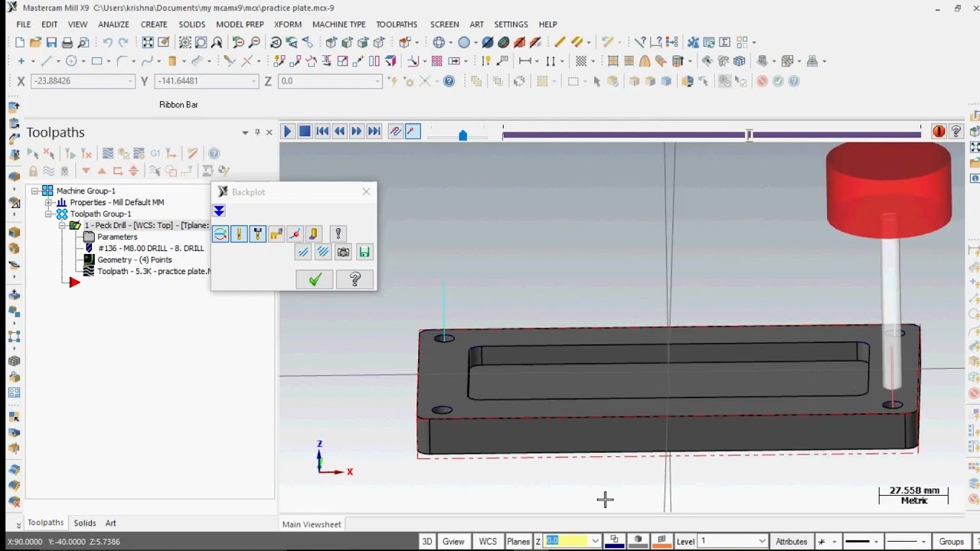Switch to the Solids tab
The height and width of the screenshot is (551, 980).
tap(85, 523)
